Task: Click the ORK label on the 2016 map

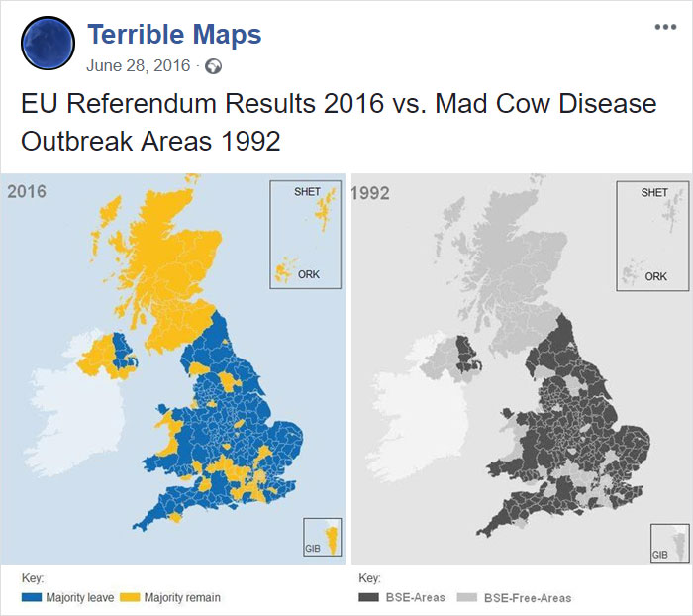Action: point(309,275)
